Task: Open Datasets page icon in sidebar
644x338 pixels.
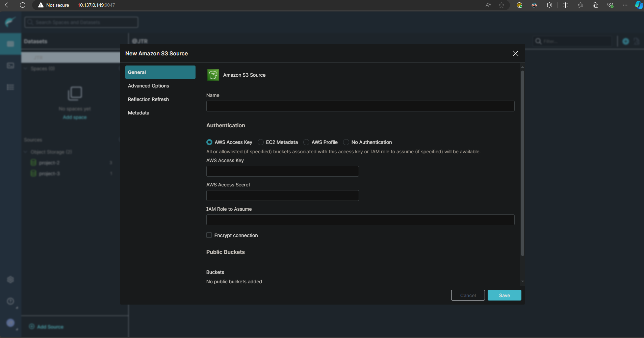Action: coord(10,44)
